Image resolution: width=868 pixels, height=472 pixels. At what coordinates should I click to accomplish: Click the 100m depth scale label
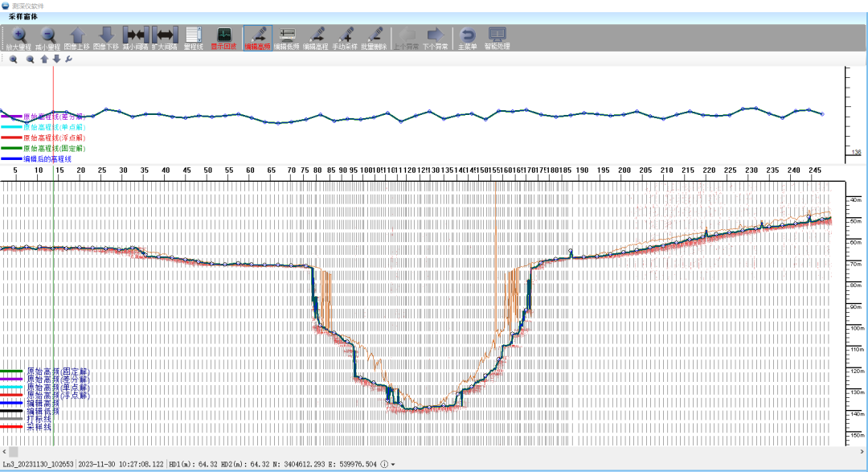pyautogui.click(x=858, y=329)
